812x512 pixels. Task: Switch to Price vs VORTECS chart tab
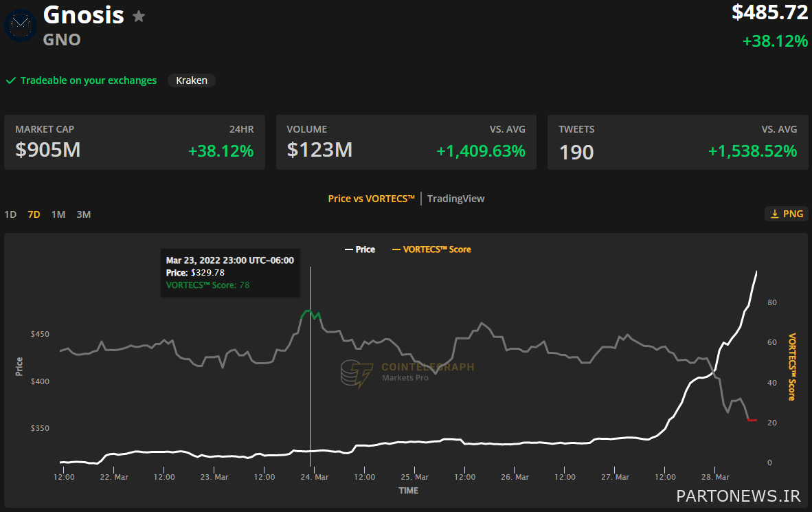tap(371, 199)
